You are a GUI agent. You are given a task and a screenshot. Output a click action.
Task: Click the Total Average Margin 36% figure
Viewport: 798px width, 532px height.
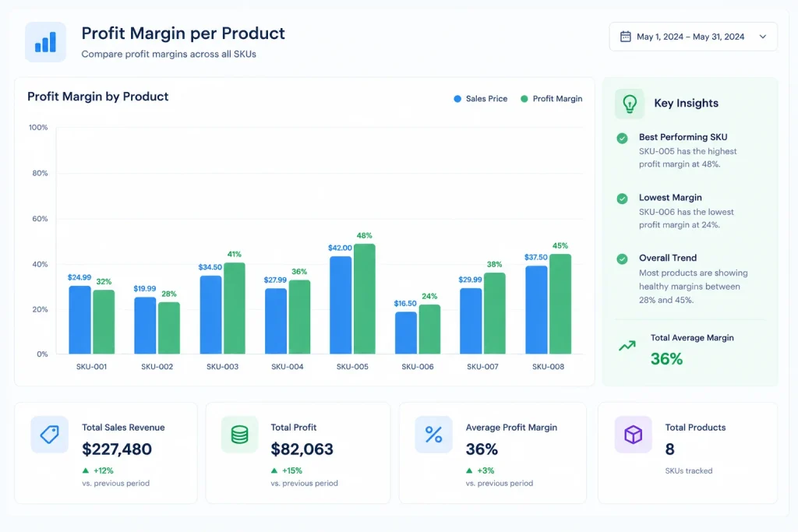tap(667, 359)
